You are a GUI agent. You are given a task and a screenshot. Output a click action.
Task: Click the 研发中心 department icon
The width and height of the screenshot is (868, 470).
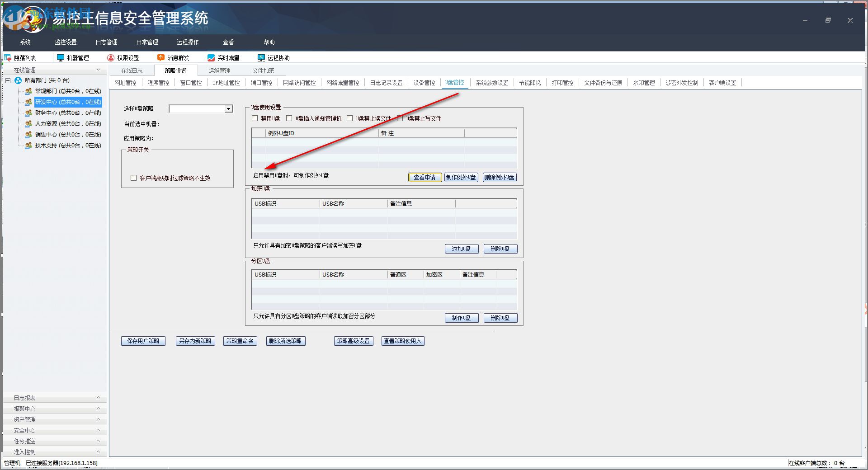pyautogui.click(x=28, y=102)
